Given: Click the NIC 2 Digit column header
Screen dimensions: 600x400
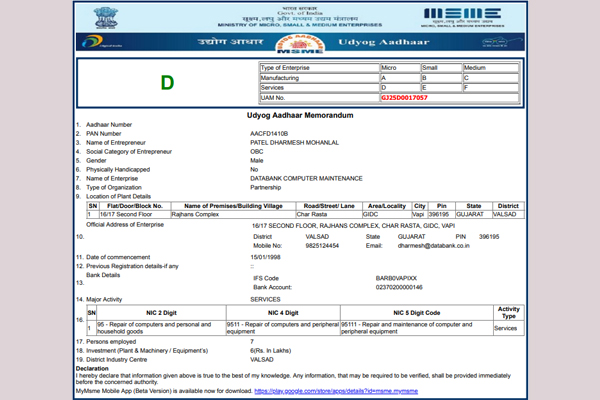Looking at the screenshot, I should [161, 313].
